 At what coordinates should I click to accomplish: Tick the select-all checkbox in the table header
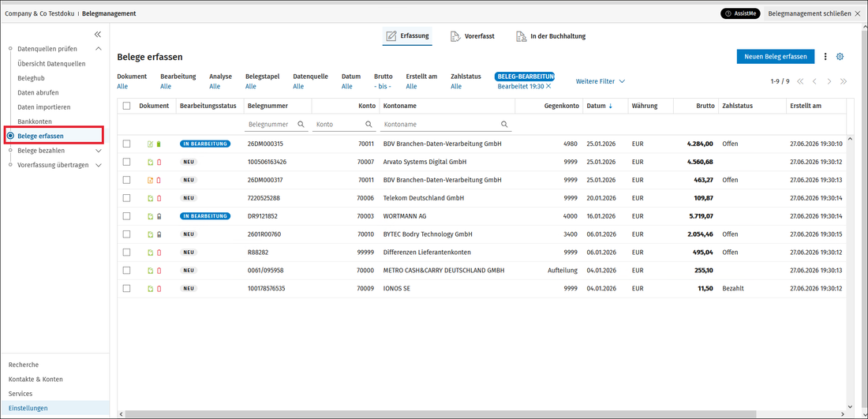(127, 106)
